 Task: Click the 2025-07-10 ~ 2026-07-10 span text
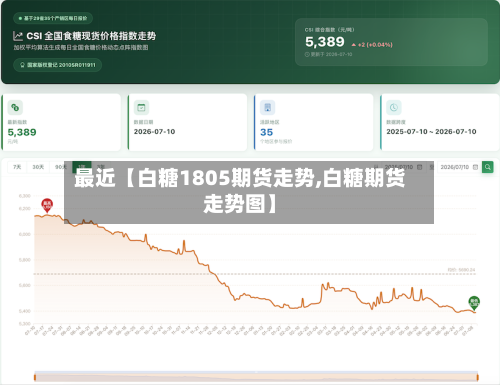[x=431, y=132]
